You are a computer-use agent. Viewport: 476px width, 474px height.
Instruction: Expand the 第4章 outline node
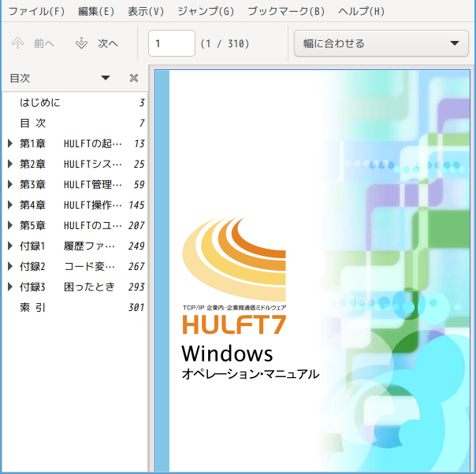click(10, 205)
